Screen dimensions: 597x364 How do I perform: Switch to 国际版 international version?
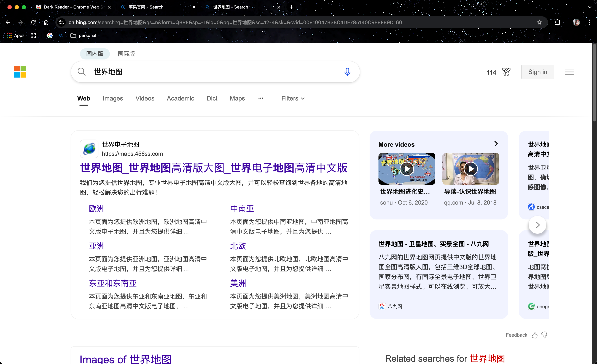pos(126,53)
